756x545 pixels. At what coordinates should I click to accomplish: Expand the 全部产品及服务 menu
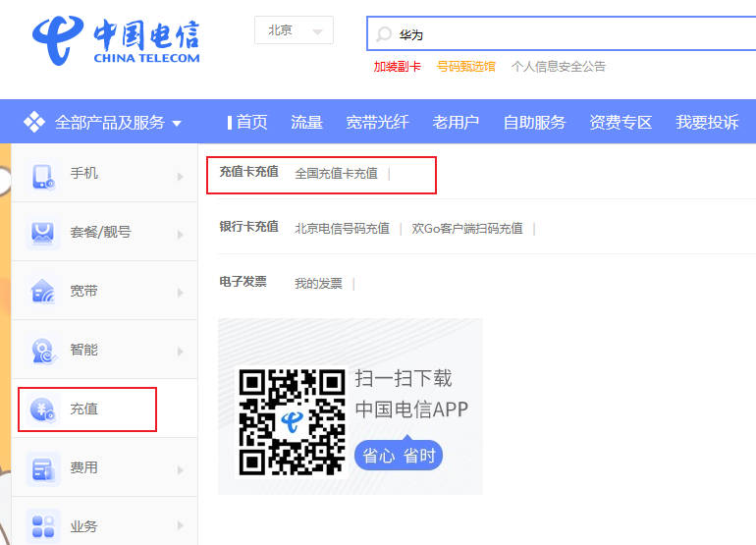click(x=102, y=122)
